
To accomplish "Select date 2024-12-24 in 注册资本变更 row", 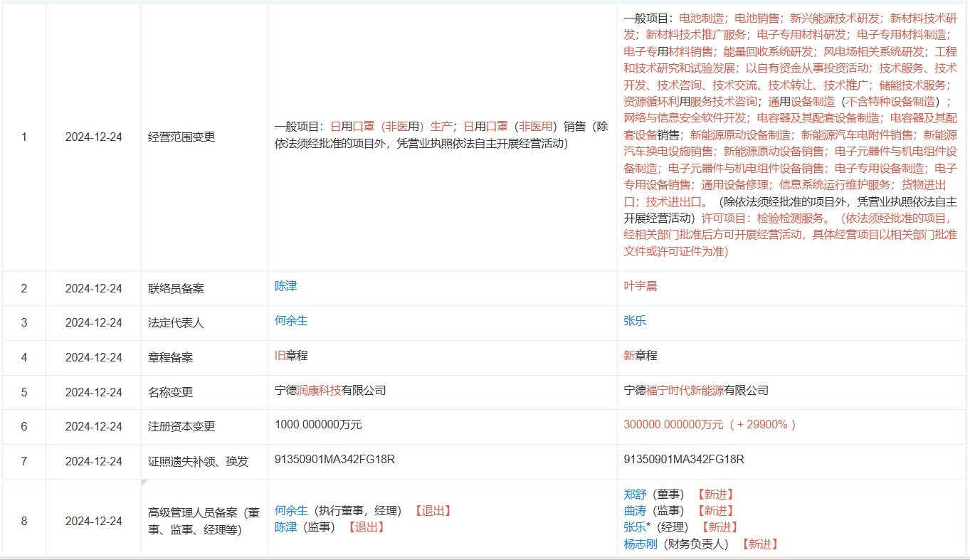I will coord(93,427).
